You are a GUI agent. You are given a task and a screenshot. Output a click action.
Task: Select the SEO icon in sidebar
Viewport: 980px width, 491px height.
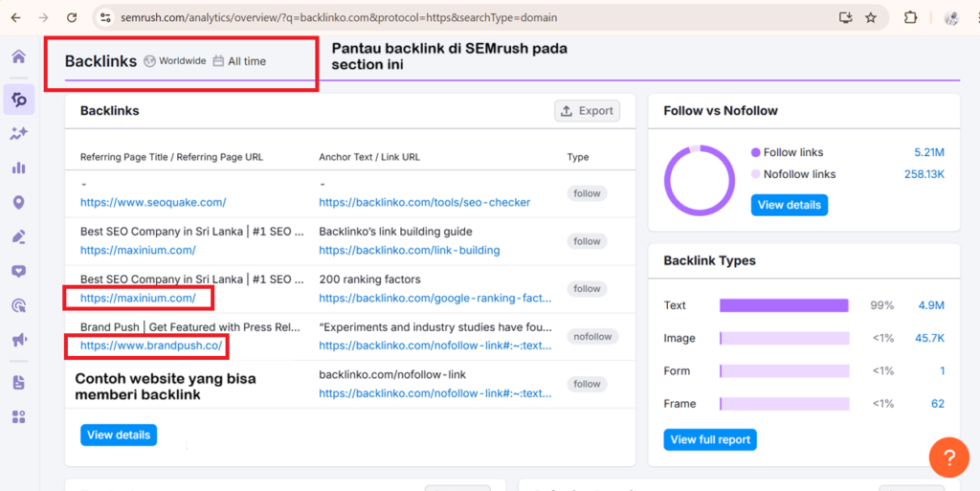pos(19,100)
